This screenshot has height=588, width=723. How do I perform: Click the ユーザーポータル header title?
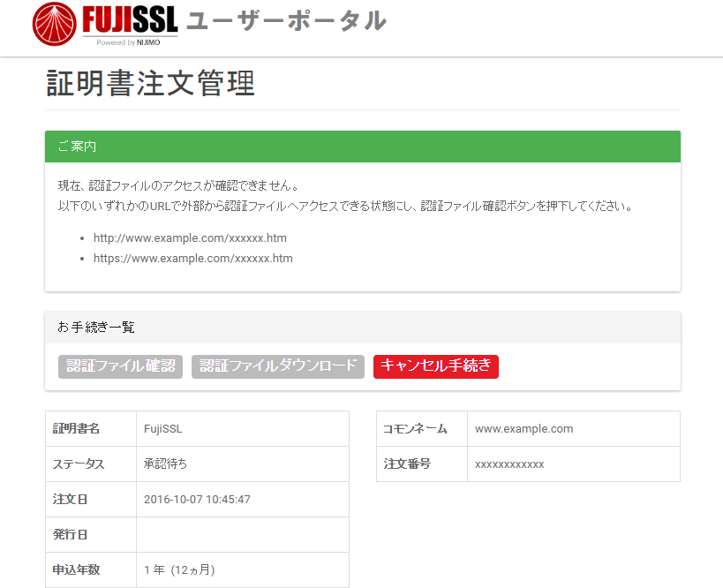pos(286,21)
